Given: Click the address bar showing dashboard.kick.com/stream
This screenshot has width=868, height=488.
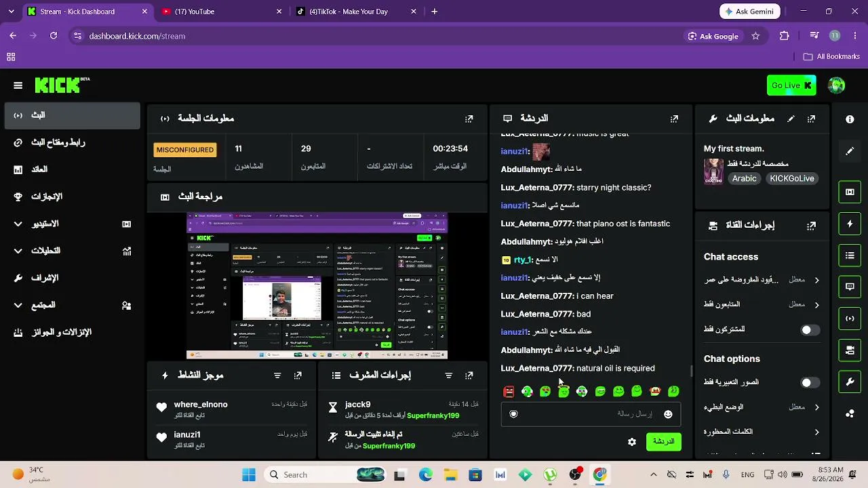Looking at the screenshot, I should tap(380, 36).
